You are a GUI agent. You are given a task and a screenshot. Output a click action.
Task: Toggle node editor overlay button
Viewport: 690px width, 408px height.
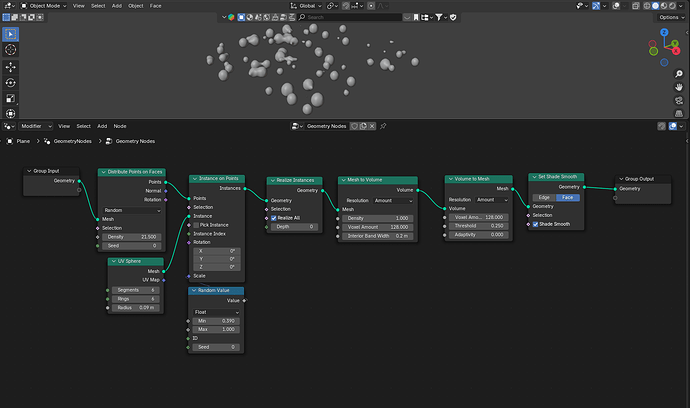click(x=673, y=126)
